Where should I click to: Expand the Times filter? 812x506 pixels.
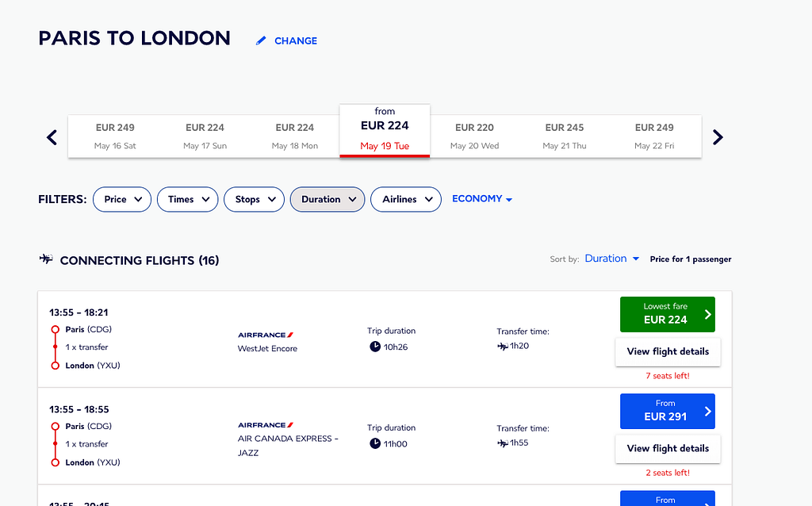tap(187, 199)
